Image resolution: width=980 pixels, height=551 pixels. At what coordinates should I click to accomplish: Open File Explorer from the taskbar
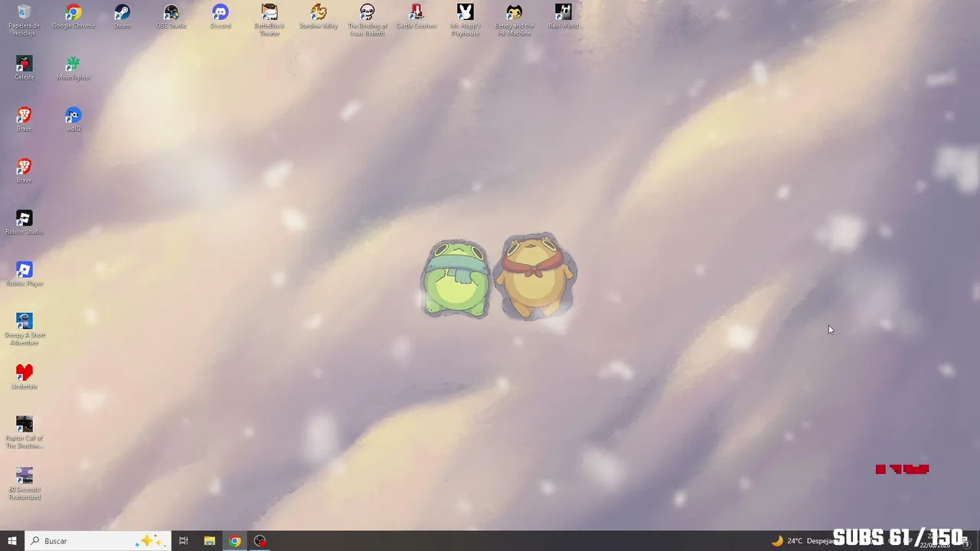[x=209, y=541]
